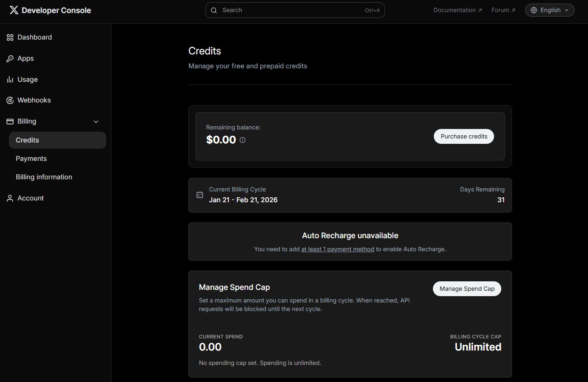This screenshot has width=588, height=382.
Task: Open the Usage statistics page
Action: point(9,80)
